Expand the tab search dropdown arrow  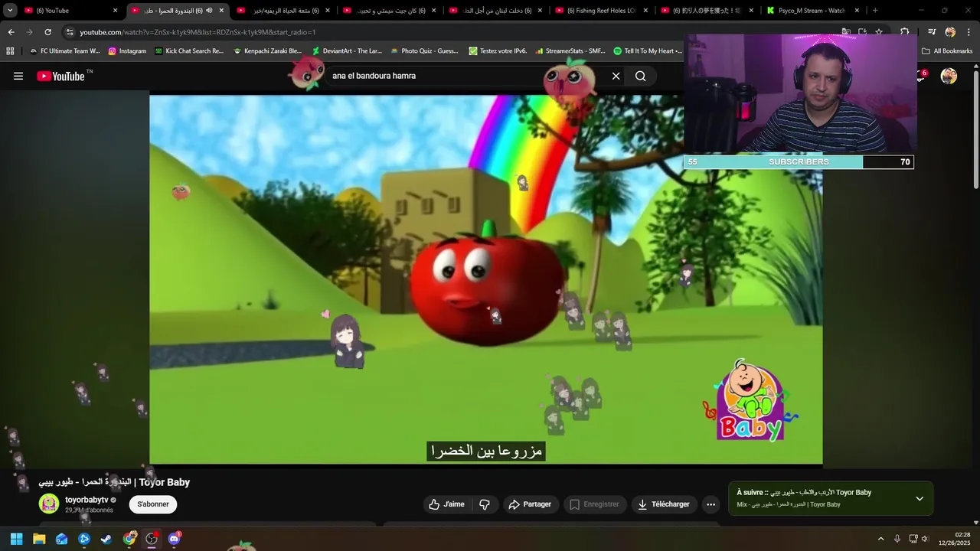tap(10, 11)
